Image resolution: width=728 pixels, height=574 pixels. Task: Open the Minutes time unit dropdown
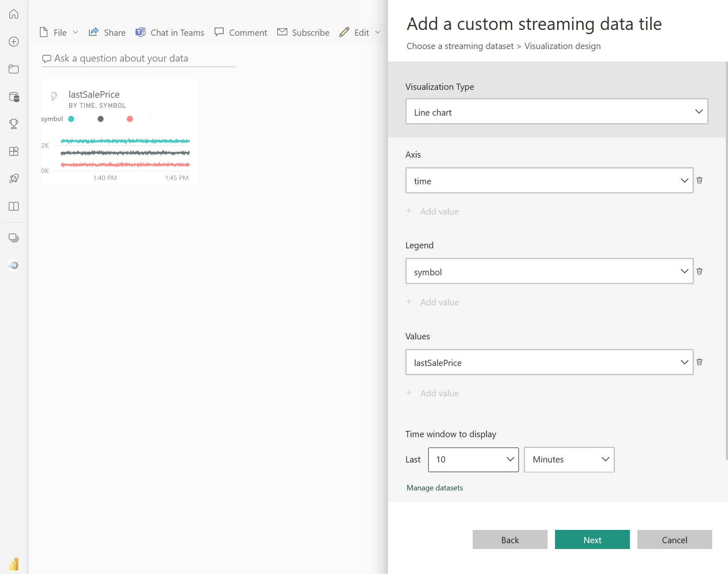pos(569,460)
